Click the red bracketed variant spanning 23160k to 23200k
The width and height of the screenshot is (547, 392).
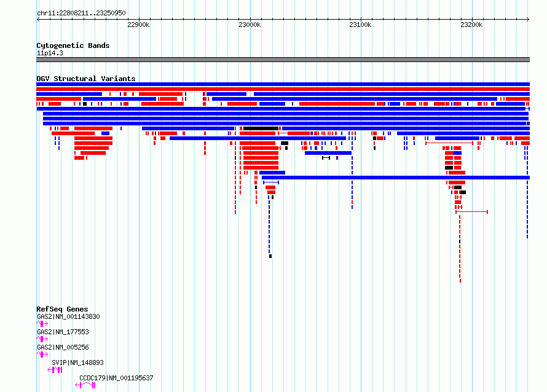click(x=449, y=143)
